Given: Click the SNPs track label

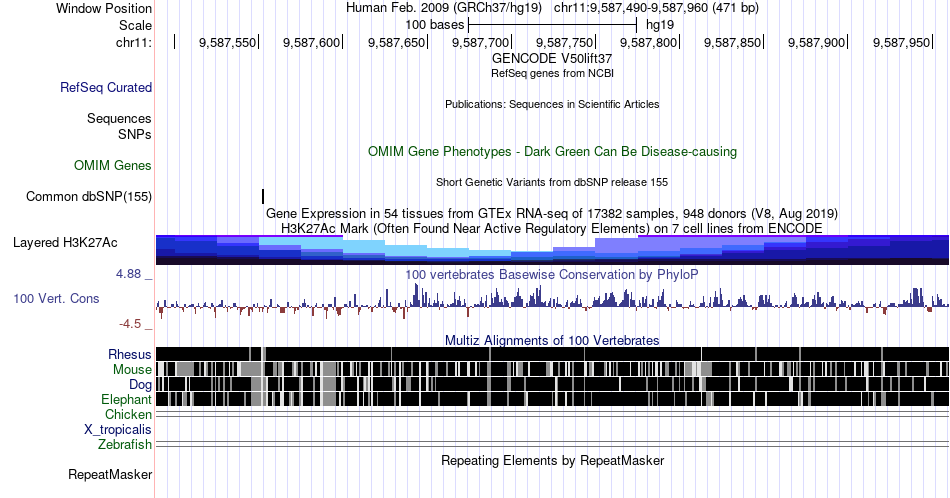Looking at the screenshot, I should [x=135, y=134].
